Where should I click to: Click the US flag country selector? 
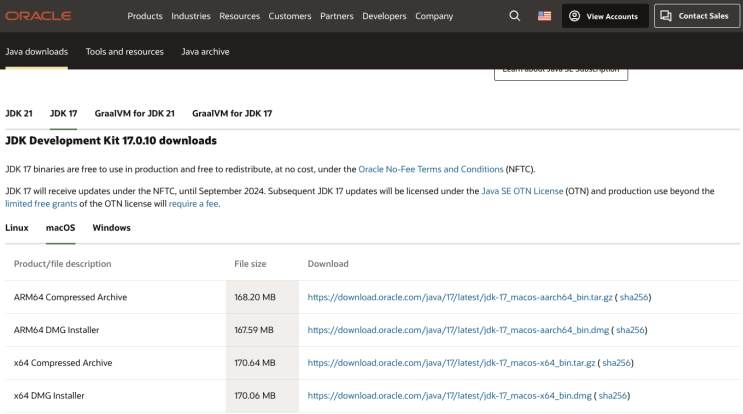pyautogui.click(x=544, y=16)
